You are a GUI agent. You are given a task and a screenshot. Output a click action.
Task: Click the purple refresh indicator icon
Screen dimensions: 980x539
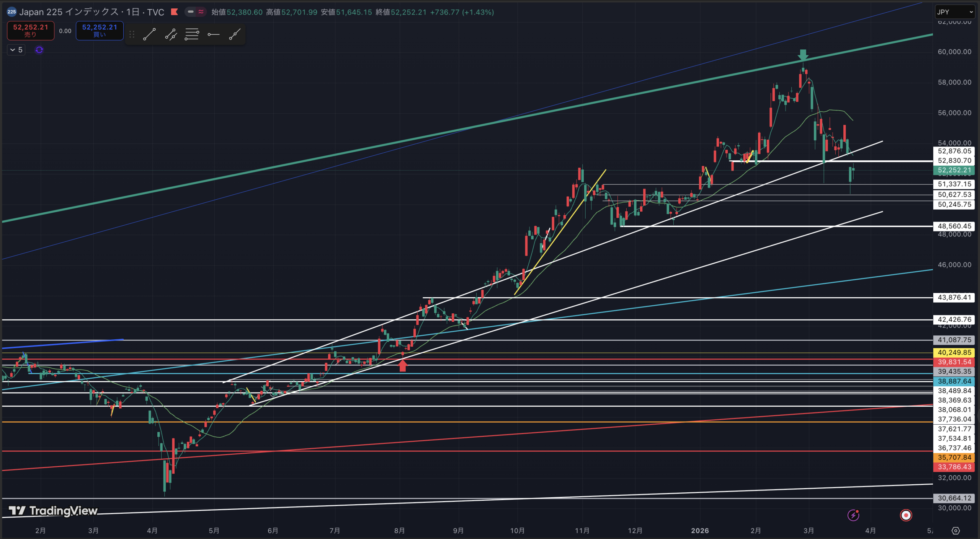tap(39, 50)
